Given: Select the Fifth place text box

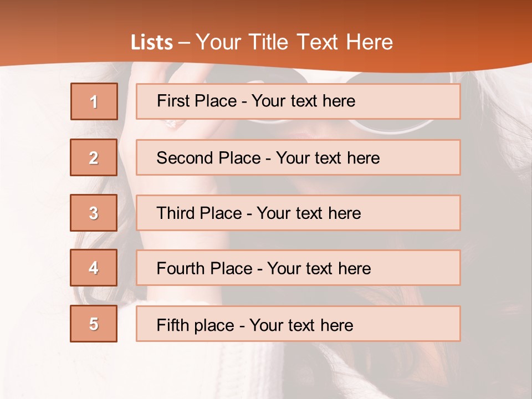Looking at the screenshot, I should pos(298,324).
